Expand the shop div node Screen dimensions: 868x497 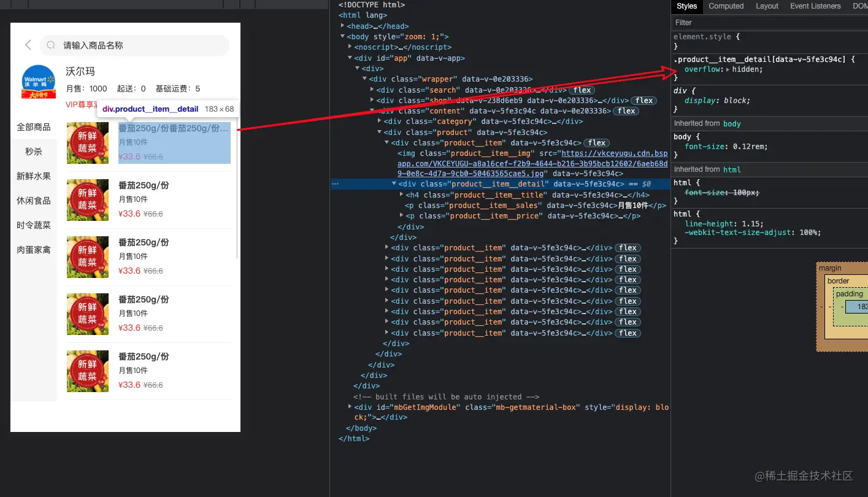[372, 101]
